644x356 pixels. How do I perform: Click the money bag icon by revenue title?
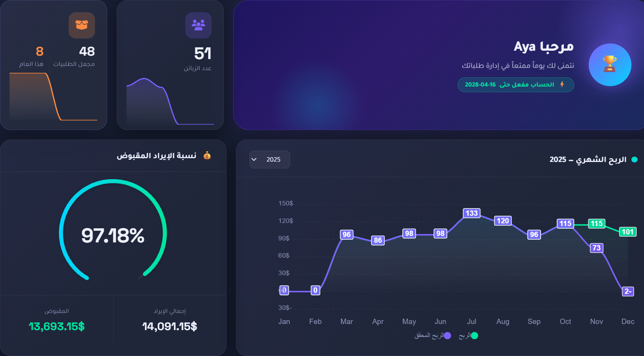click(x=207, y=156)
